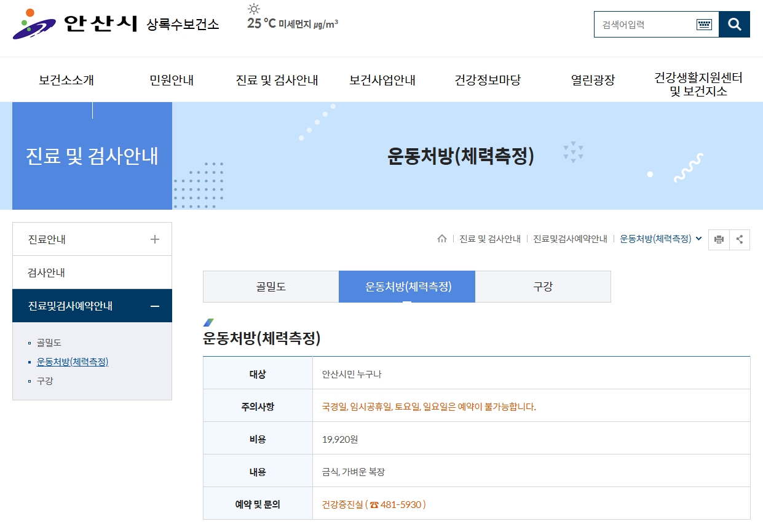Print the page using the printer icon
The height and width of the screenshot is (532, 763).
[719, 239]
